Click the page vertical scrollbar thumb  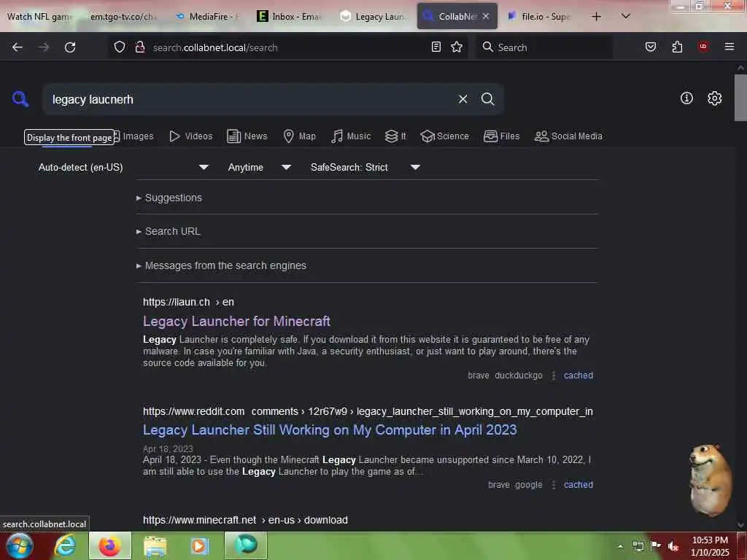point(740,98)
